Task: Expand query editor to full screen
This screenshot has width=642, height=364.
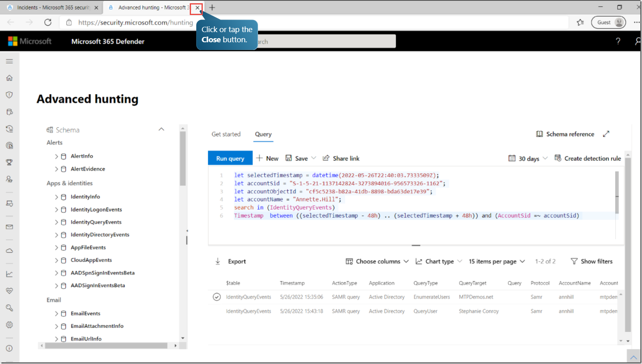Action: click(x=606, y=134)
